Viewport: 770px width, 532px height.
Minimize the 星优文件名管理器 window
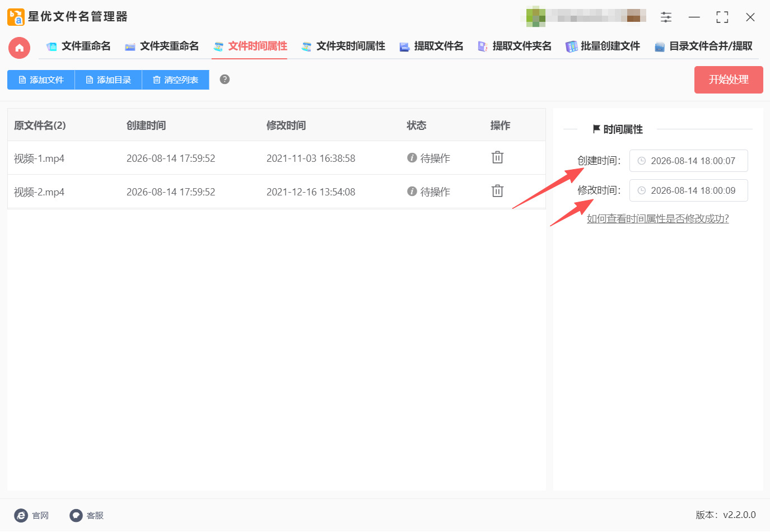coord(694,17)
